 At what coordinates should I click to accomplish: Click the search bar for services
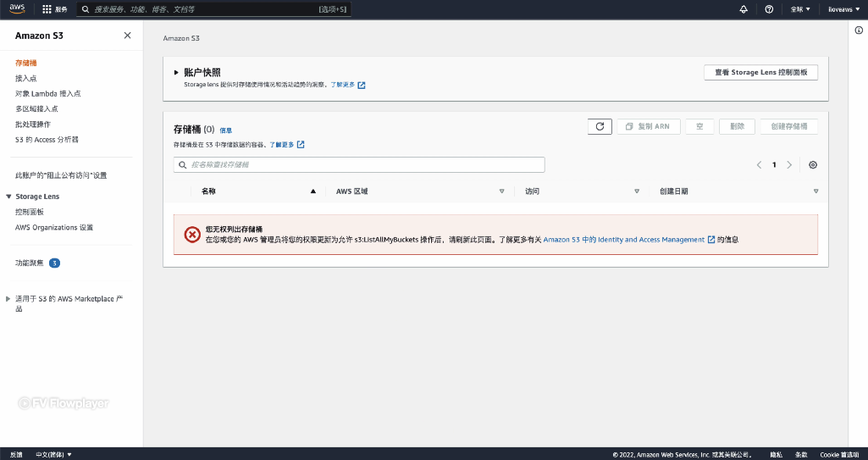tap(213, 9)
